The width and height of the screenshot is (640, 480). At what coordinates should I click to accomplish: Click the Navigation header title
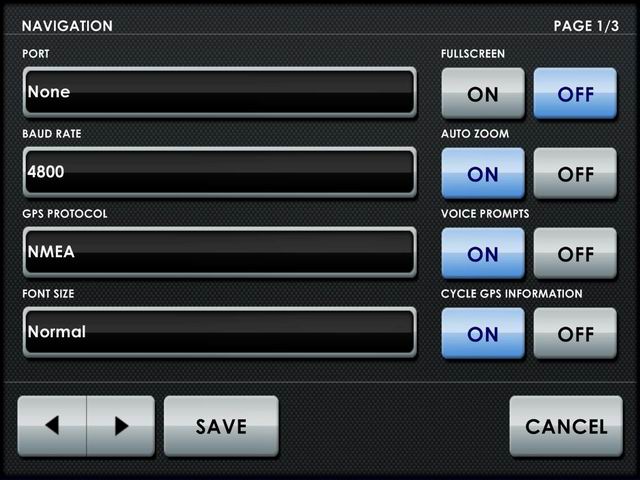tap(67, 26)
